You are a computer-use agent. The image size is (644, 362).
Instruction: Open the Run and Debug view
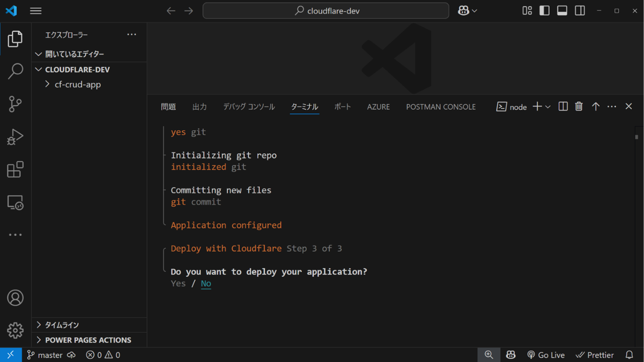[x=15, y=137]
